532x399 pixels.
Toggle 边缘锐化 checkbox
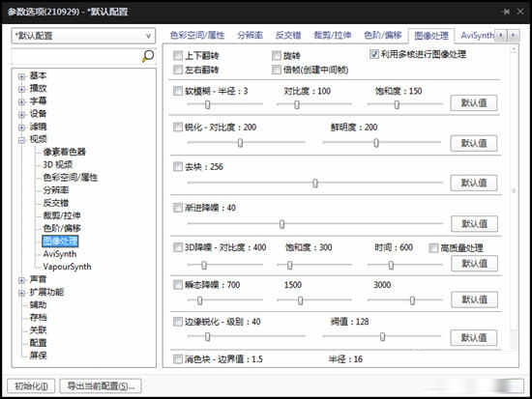tap(178, 322)
